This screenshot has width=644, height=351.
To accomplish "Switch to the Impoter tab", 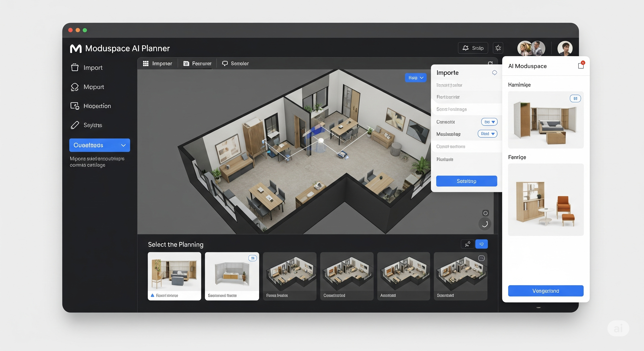I will pyautogui.click(x=158, y=64).
